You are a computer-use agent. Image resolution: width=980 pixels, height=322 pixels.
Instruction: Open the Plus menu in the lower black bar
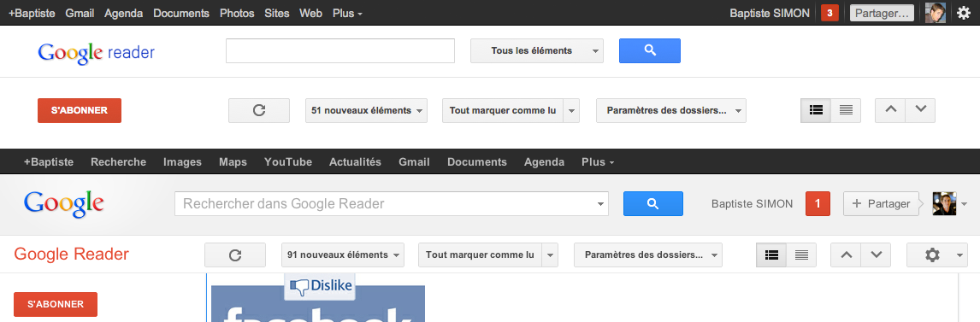tap(598, 161)
